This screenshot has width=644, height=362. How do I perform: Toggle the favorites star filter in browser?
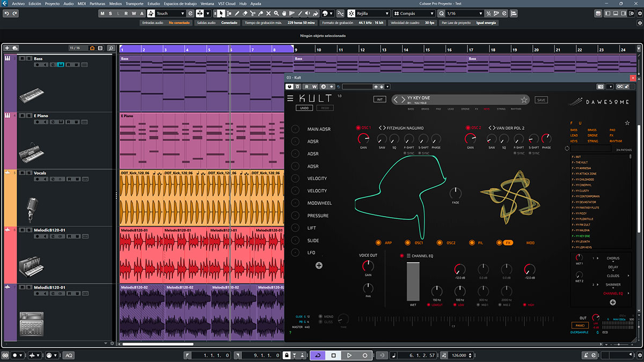pos(627,123)
